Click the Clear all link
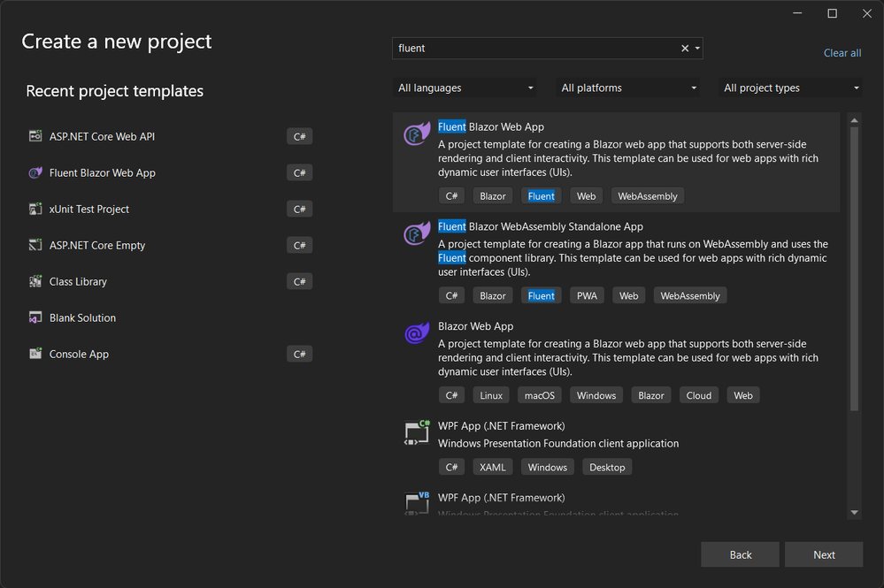The image size is (884, 588). point(842,53)
